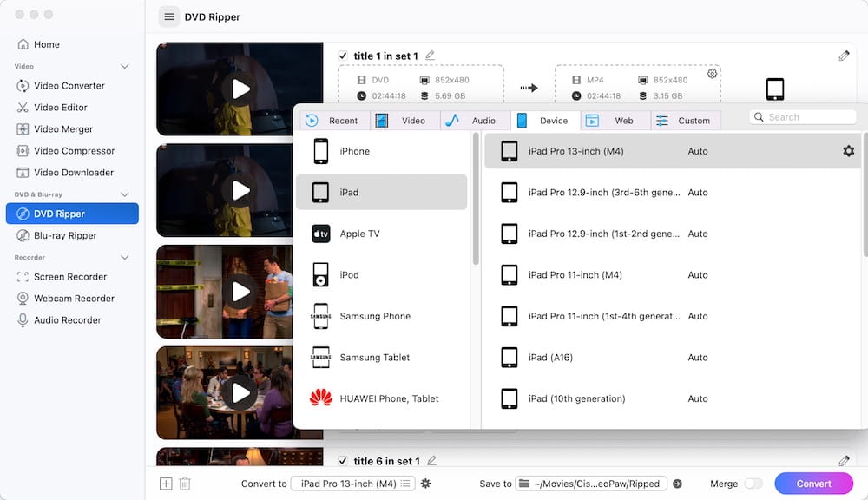Screen dimensions: 868x500
Task: Switch to the Audio format tab
Action: click(476, 120)
